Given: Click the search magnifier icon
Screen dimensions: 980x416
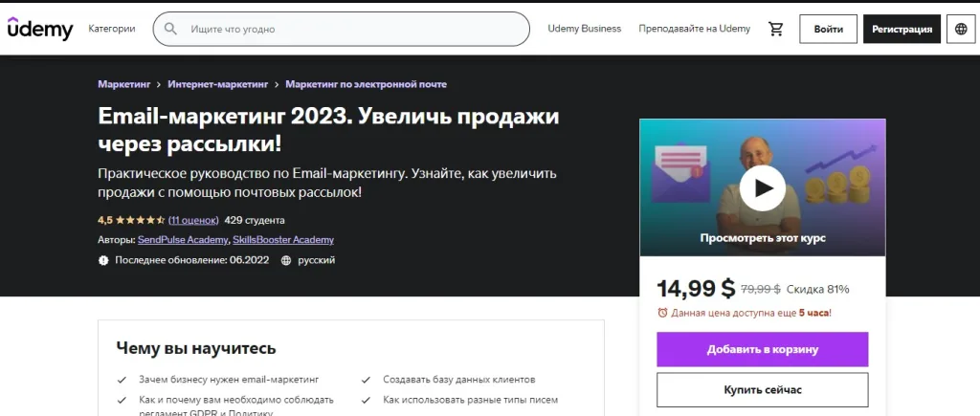Looking at the screenshot, I should (170, 29).
